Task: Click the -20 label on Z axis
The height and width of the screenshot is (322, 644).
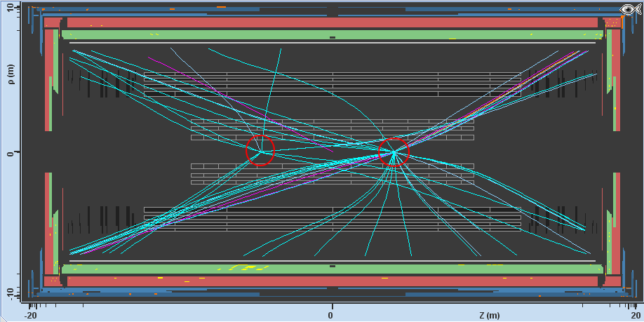Action: 31,315
